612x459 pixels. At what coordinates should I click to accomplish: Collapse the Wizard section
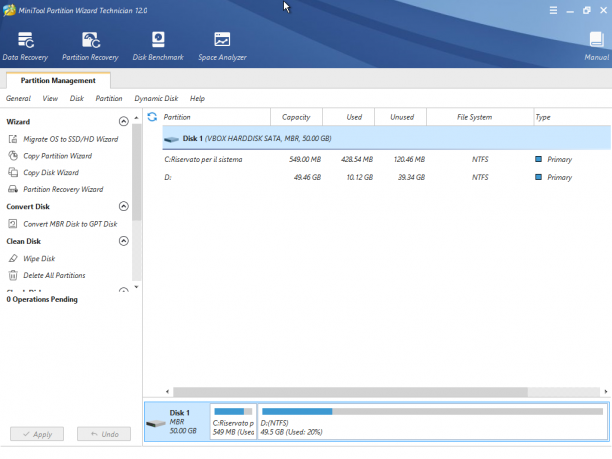[123, 121]
